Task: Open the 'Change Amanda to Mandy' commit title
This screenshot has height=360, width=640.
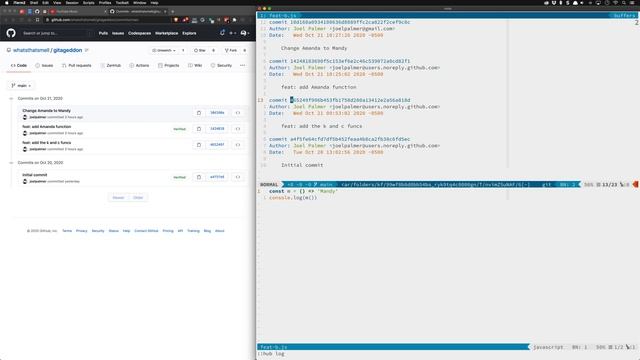Action: 47,111
